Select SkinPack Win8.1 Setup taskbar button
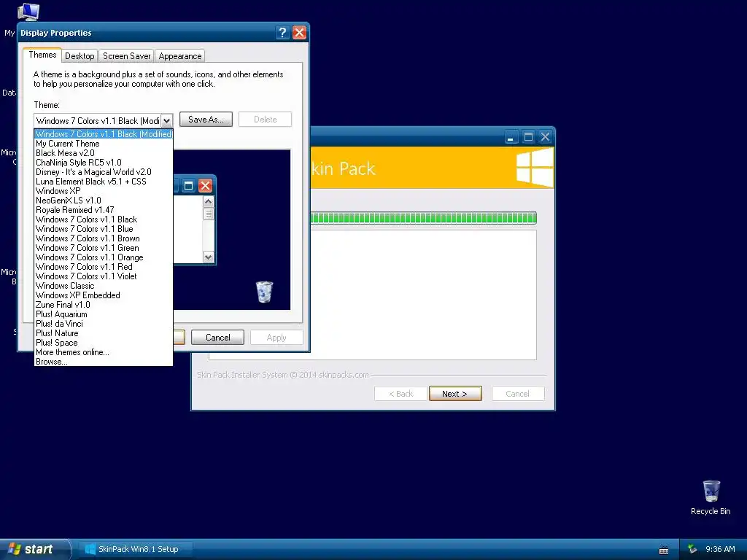This screenshot has width=747, height=560. click(136, 549)
